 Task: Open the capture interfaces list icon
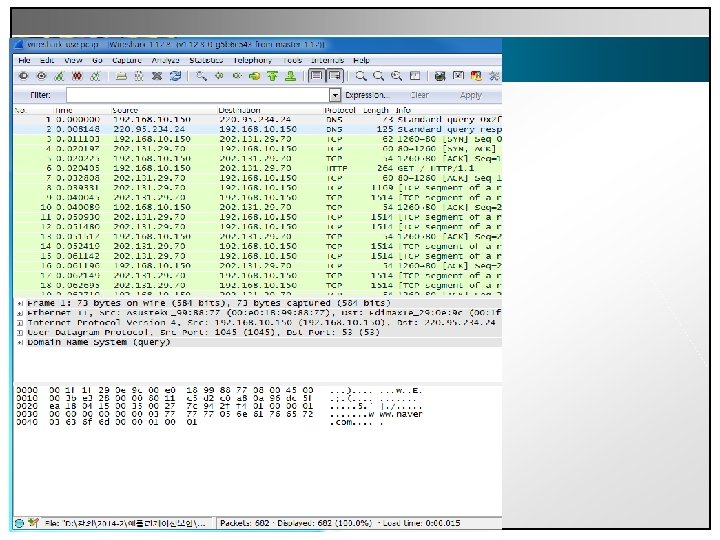pos(23,76)
